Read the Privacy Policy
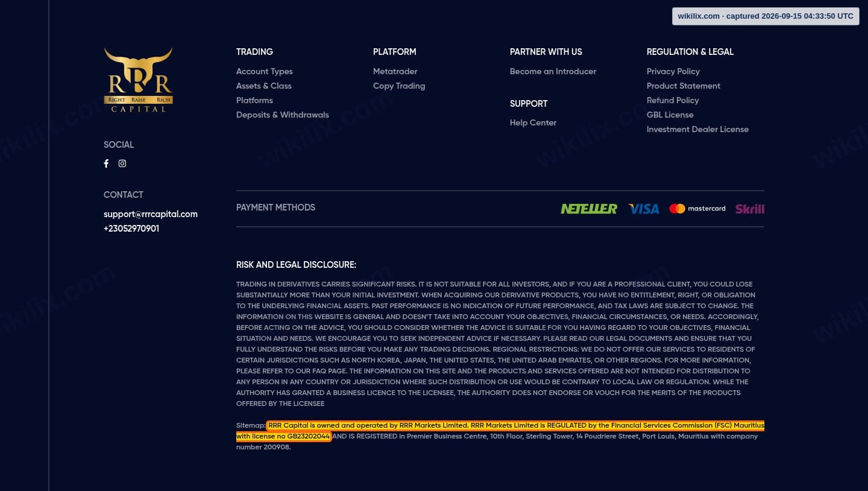This screenshot has height=491, width=868. point(673,71)
